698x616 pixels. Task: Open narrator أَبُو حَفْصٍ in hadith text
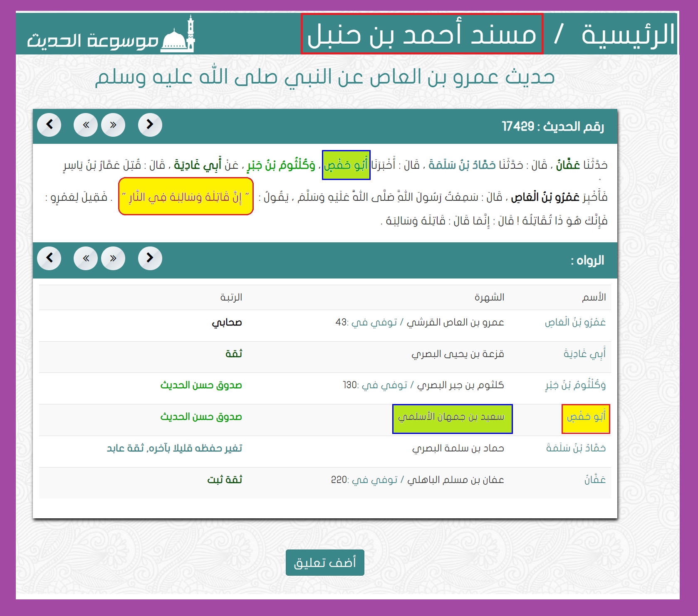(x=346, y=165)
